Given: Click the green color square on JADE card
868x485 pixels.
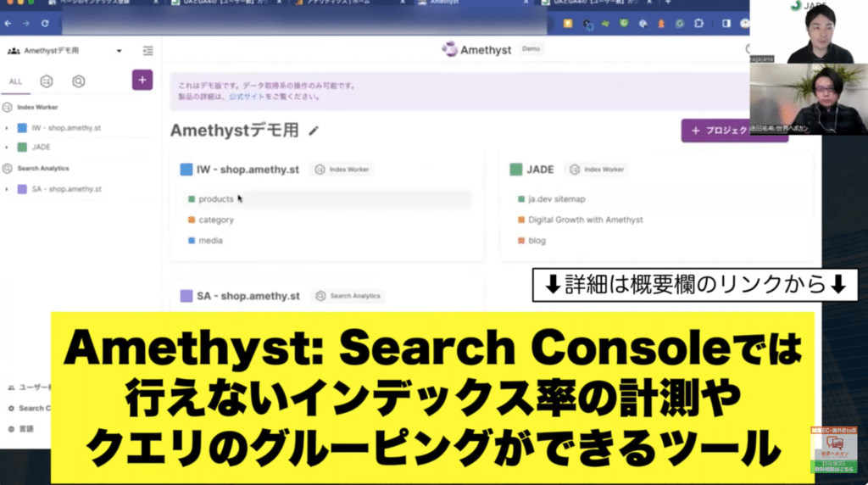Looking at the screenshot, I should 516,170.
